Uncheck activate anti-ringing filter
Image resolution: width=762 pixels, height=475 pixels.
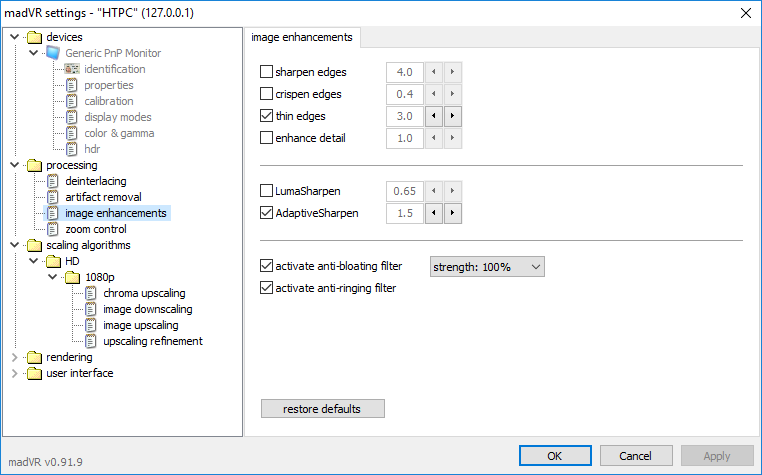(x=266, y=288)
